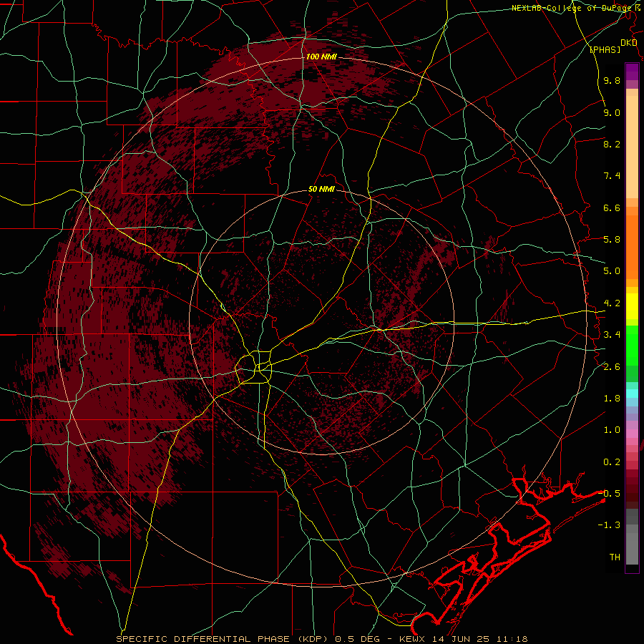The image size is (644, 644).
Task: Click the 6.6 value on the legend
Action: point(612,208)
